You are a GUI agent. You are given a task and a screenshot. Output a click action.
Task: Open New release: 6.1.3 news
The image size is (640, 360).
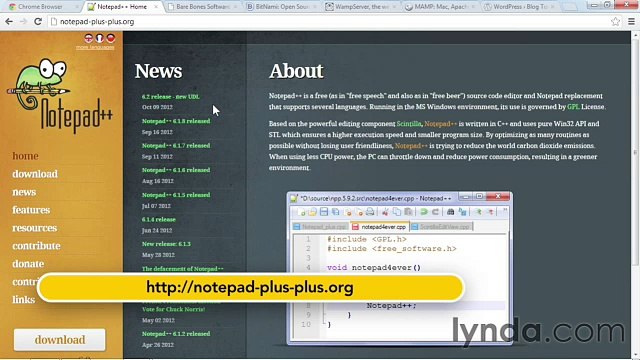point(166,244)
